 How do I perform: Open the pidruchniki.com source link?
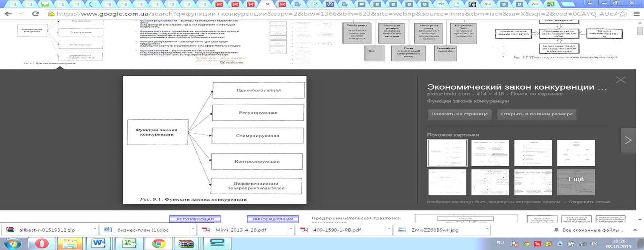(x=448, y=94)
